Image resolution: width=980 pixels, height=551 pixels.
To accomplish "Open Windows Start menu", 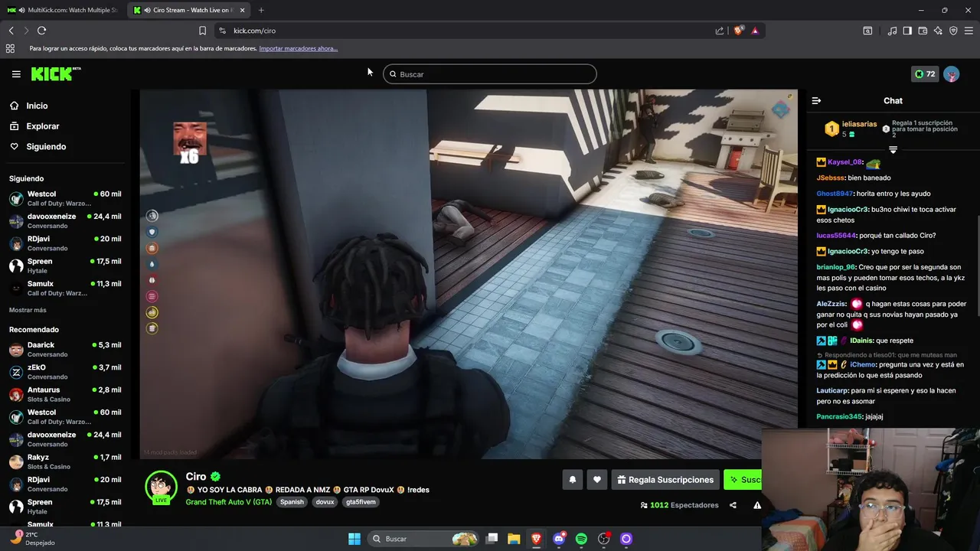I will [354, 539].
